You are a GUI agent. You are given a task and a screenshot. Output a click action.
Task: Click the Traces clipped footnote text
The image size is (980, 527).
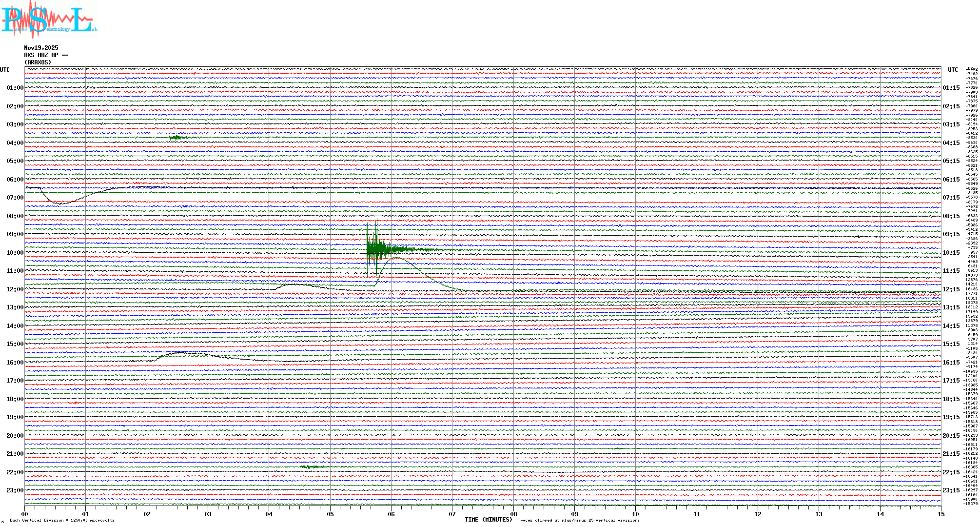pos(578,520)
